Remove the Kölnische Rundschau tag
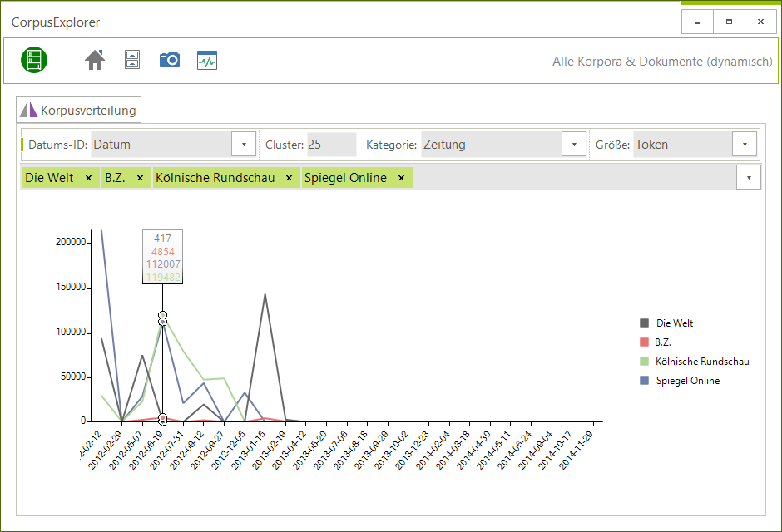The image size is (782, 532). click(x=289, y=178)
